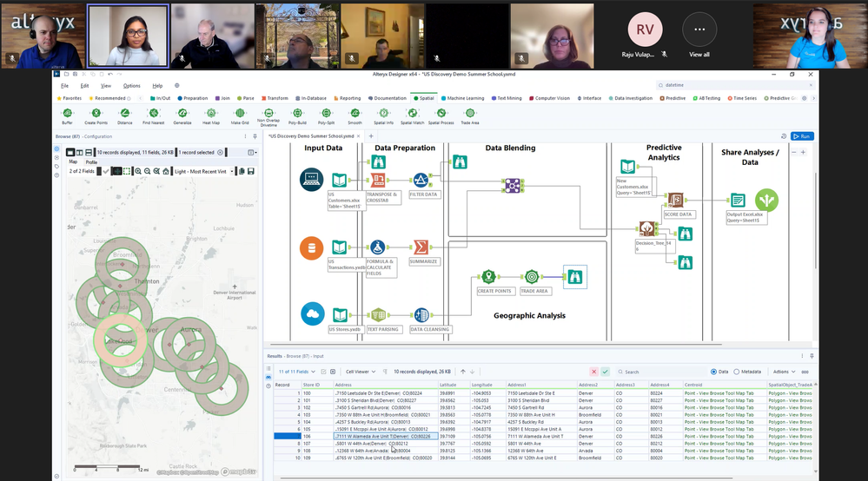Open the 11 of 11 Fields dropdown
The width and height of the screenshot is (868, 481).
point(296,372)
